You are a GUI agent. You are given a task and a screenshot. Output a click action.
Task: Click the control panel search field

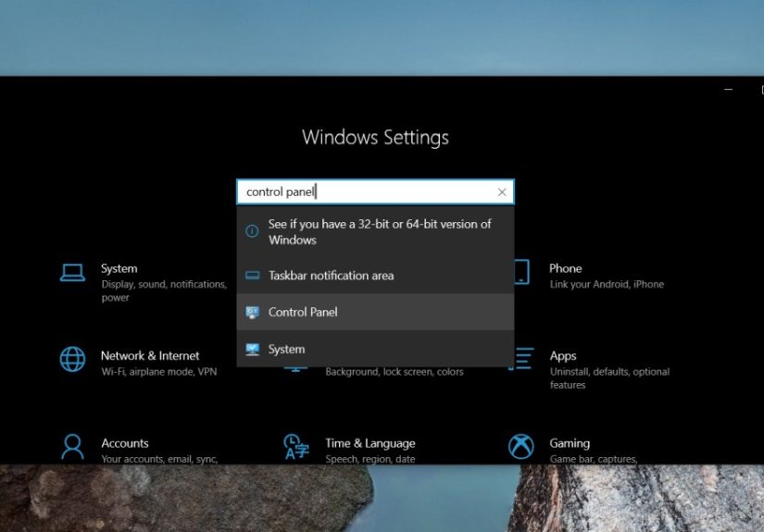375,192
